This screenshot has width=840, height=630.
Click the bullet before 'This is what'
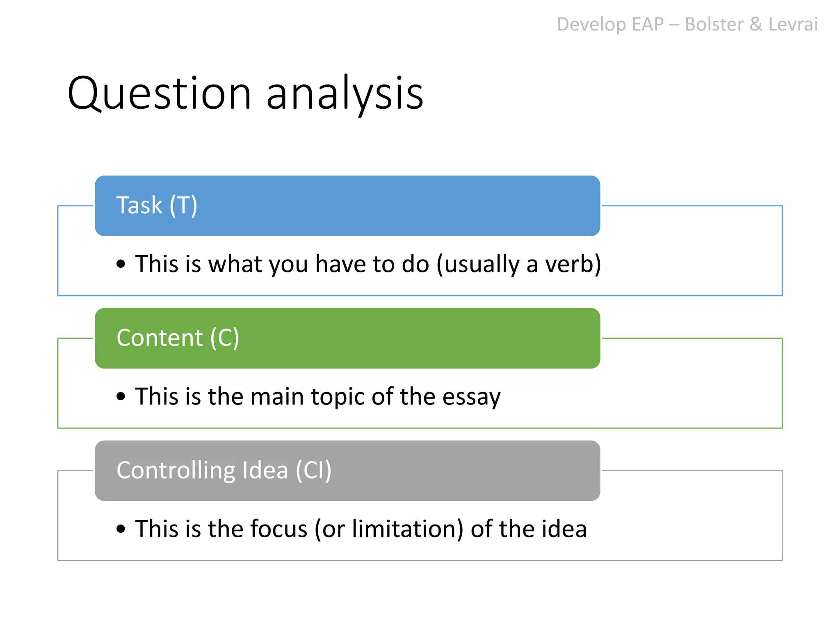(121, 264)
